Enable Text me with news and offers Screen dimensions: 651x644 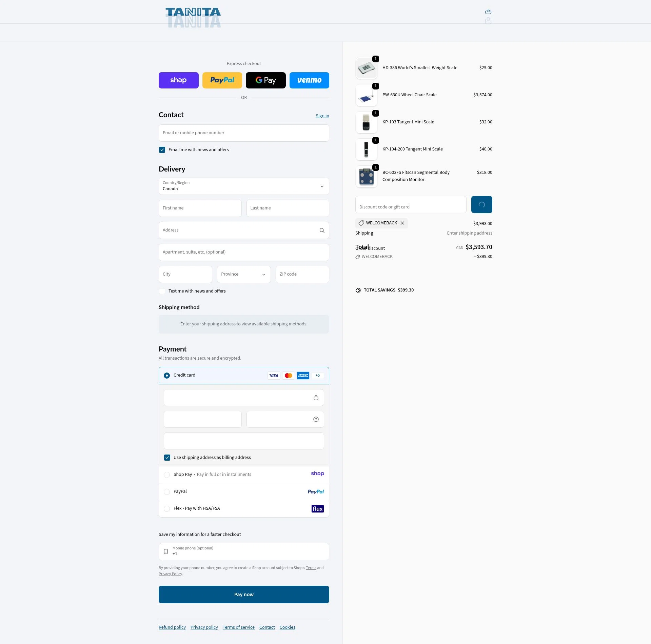point(162,291)
